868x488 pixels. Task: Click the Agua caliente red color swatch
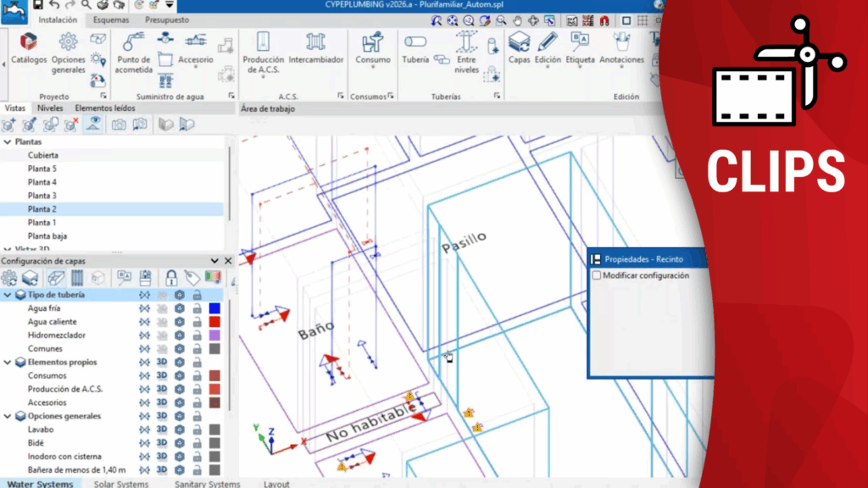coord(214,322)
